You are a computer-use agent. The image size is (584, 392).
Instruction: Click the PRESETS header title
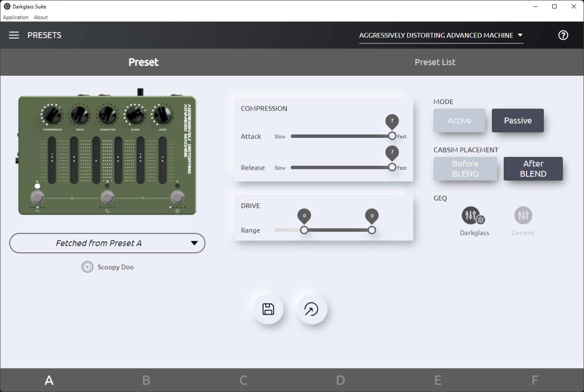click(x=44, y=35)
